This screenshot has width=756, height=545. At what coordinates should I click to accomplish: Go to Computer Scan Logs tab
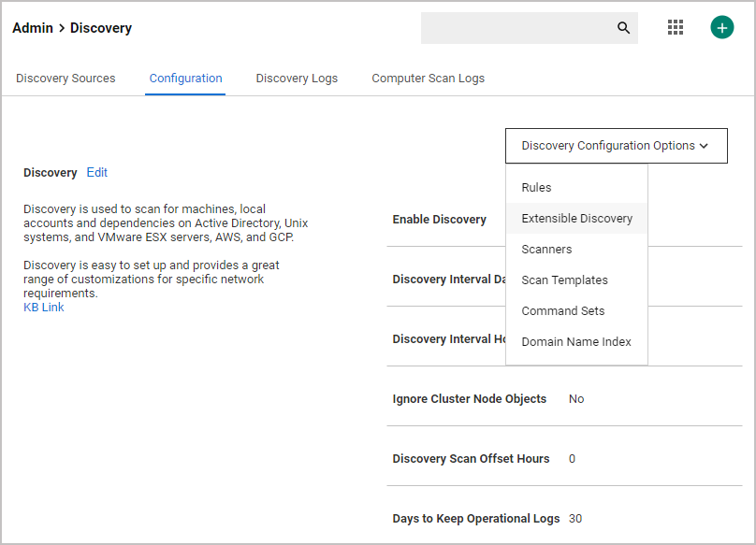click(x=428, y=79)
